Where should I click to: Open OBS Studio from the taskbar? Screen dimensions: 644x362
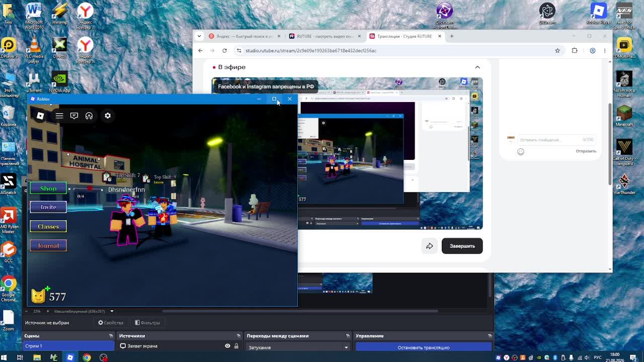pyautogui.click(x=103, y=357)
